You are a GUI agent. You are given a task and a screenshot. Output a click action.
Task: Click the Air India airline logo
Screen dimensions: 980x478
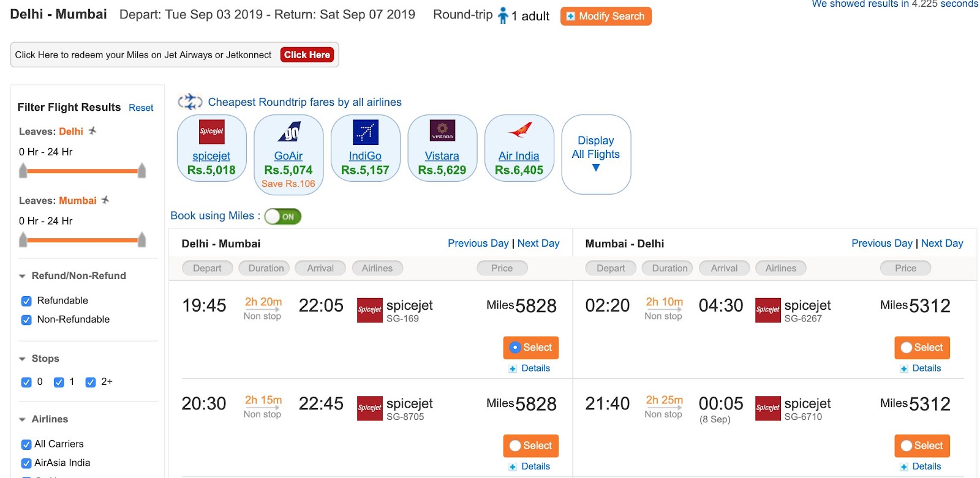coord(519,130)
